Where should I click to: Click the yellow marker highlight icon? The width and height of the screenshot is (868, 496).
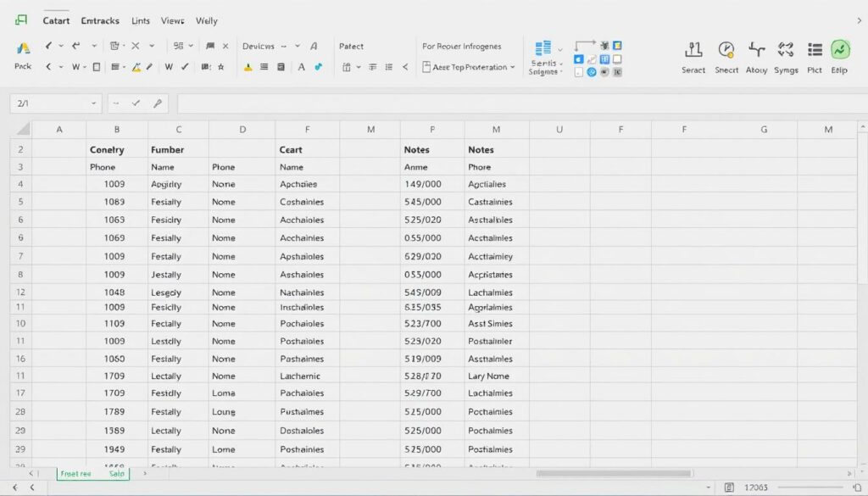tap(136, 67)
